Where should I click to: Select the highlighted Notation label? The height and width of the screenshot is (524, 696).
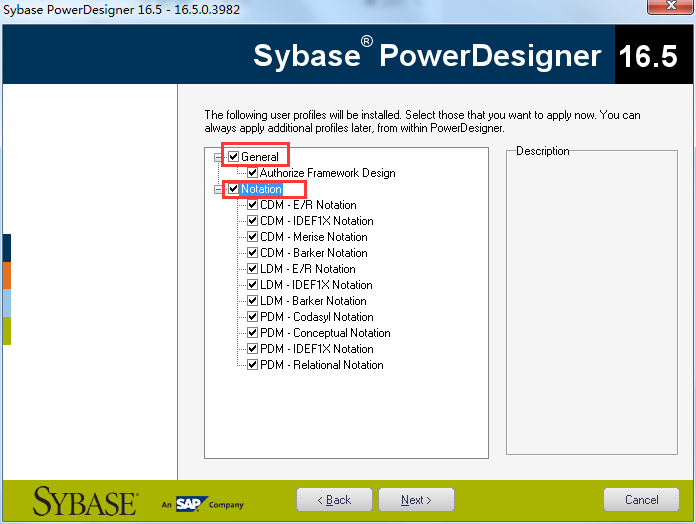[261, 189]
